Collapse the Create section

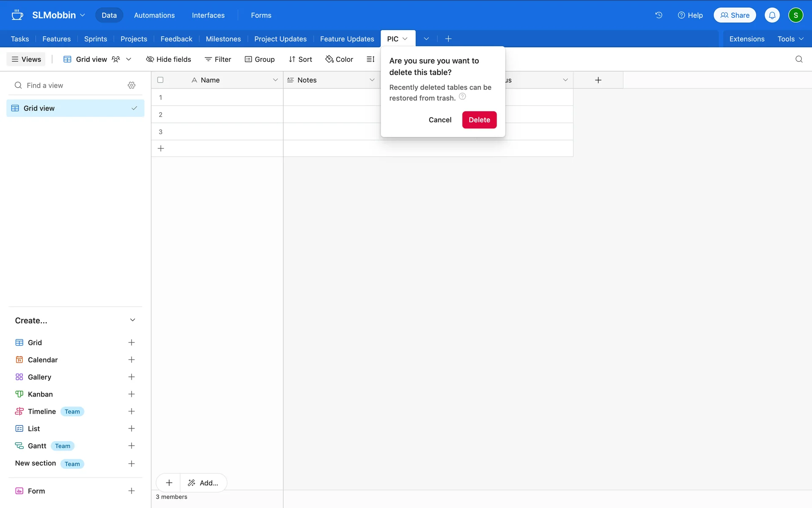[x=132, y=320]
